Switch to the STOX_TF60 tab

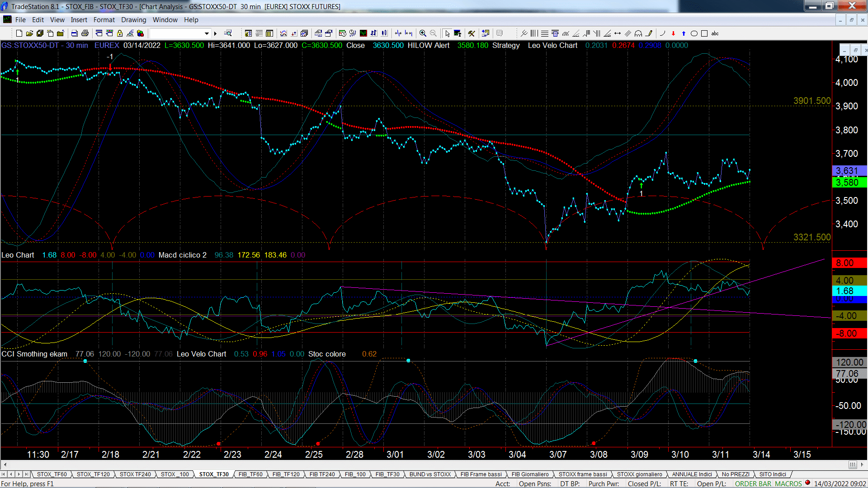52,474
